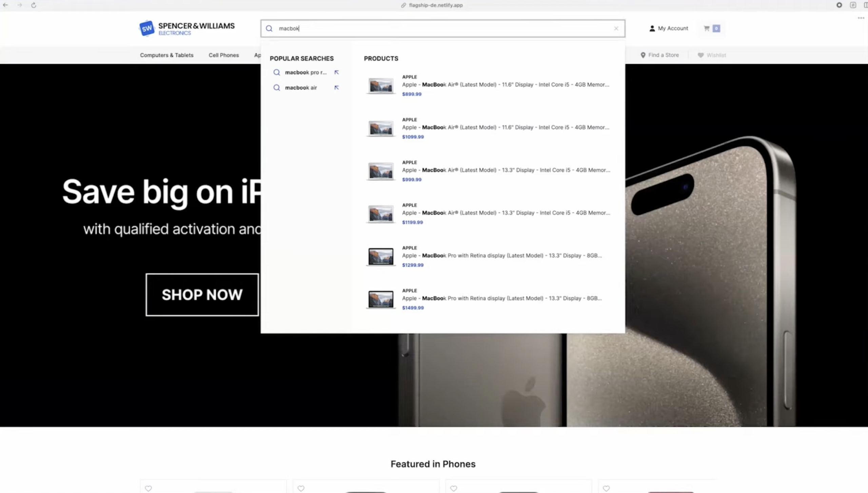The image size is (868, 493).
Task: Open Cell Phones menu
Action: point(223,55)
